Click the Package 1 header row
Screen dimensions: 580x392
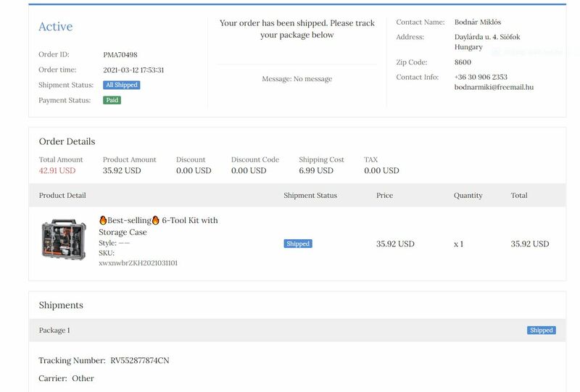click(297, 330)
